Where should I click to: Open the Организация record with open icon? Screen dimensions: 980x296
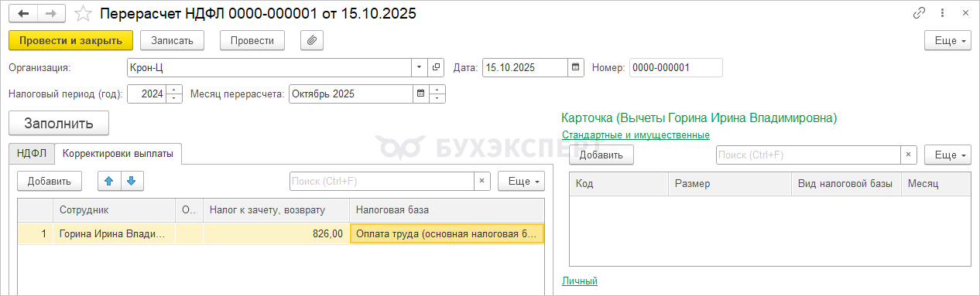(436, 68)
